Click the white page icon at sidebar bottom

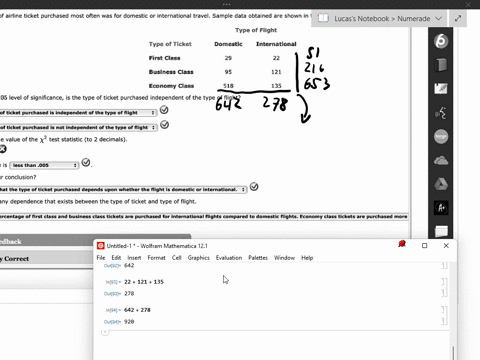click(441, 231)
